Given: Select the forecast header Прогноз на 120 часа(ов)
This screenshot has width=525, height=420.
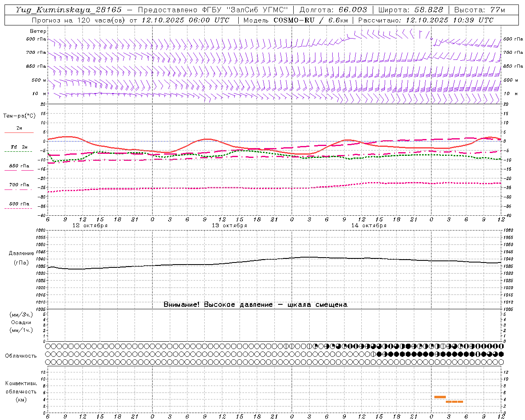Looking at the screenshot, I should click(79, 20).
